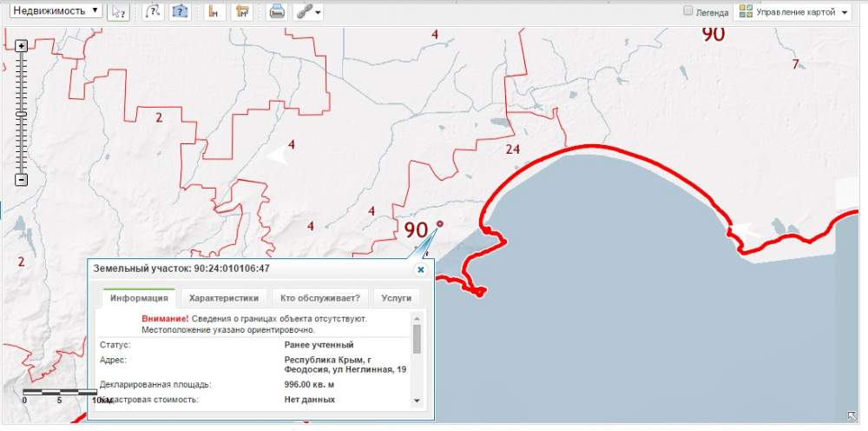Click the popup's vertical scrollbar thumb
The image size is (868, 431).
(417, 339)
